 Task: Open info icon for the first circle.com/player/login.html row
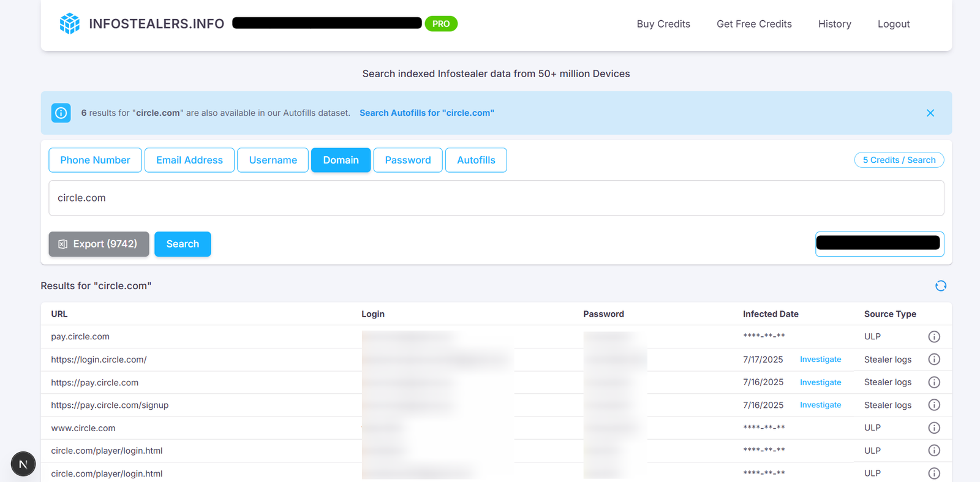click(934, 451)
